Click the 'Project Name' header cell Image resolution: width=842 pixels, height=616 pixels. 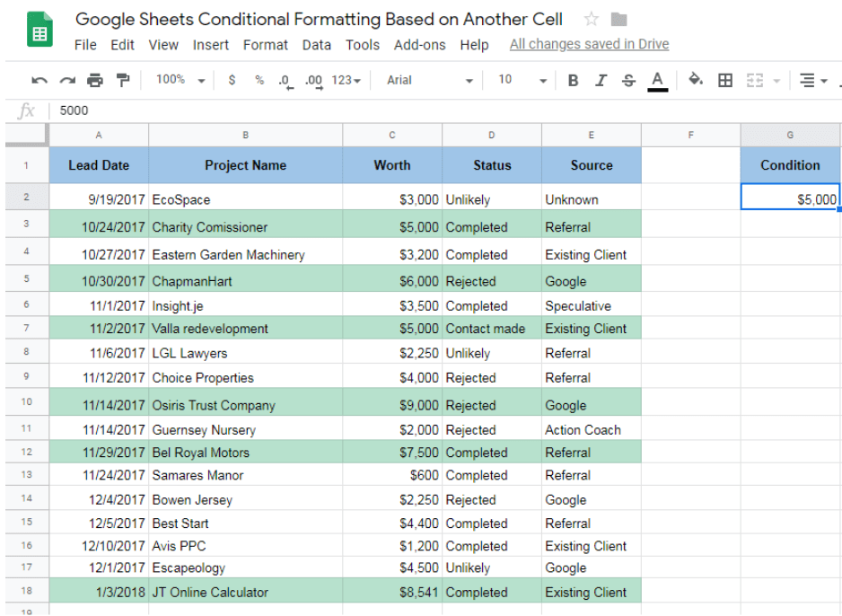[245, 165]
